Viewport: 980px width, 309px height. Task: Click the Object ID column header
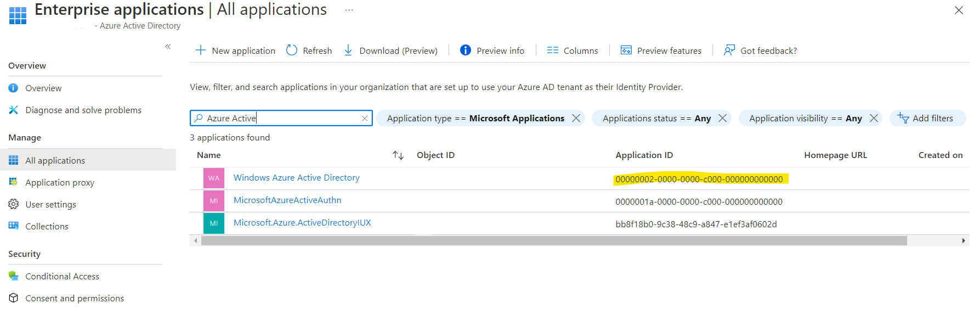(x=435, y=155)
